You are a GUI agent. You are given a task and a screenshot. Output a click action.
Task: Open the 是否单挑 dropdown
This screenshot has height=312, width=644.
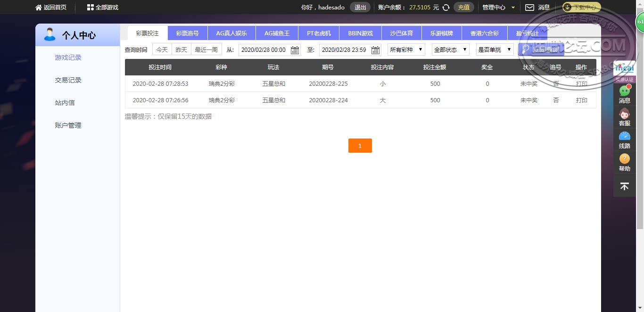(x=495, y=49)
